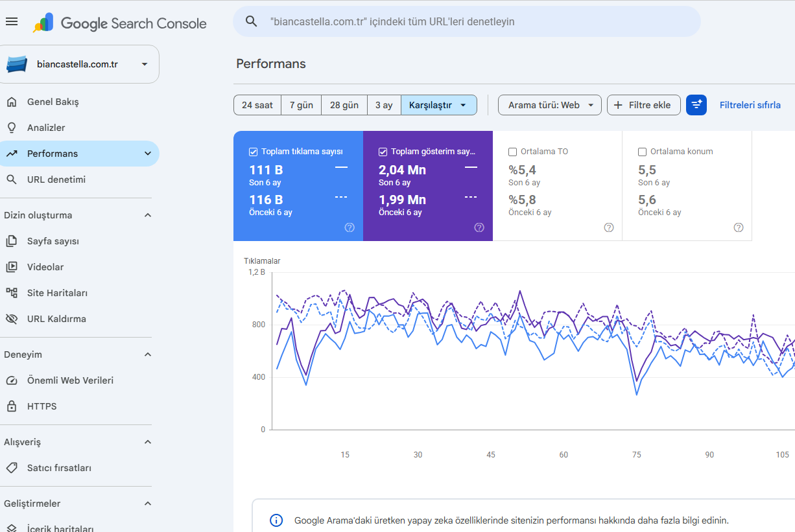Click the Performans page heading

point(271,64)
